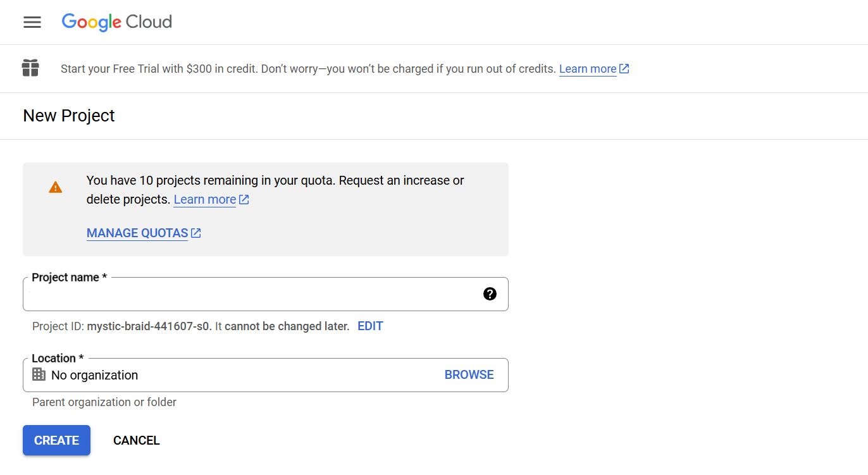Image resolution: width=868 pixels, height=475 pixels.
Task: Click the Project name help question mark
Action: (x=490, y=294)
